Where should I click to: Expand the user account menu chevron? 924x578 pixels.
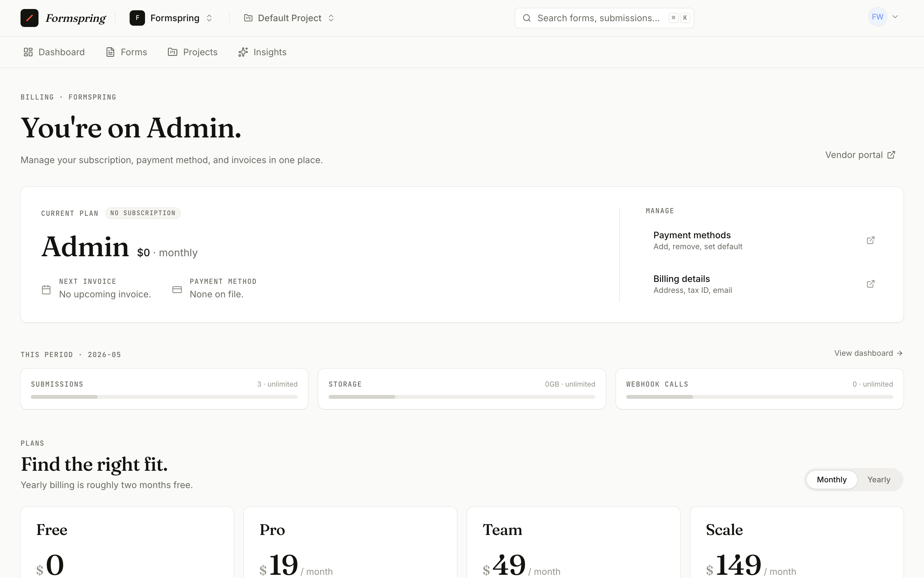(895, 17)
